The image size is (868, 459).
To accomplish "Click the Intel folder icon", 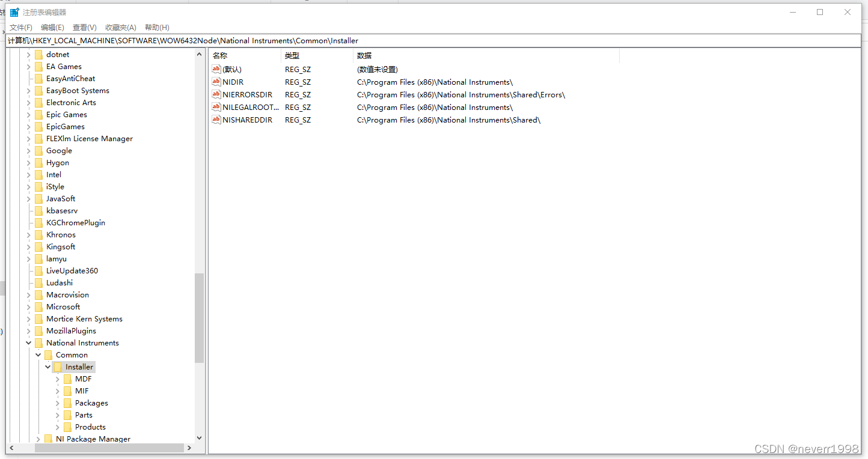I will [x=39, y=175].
